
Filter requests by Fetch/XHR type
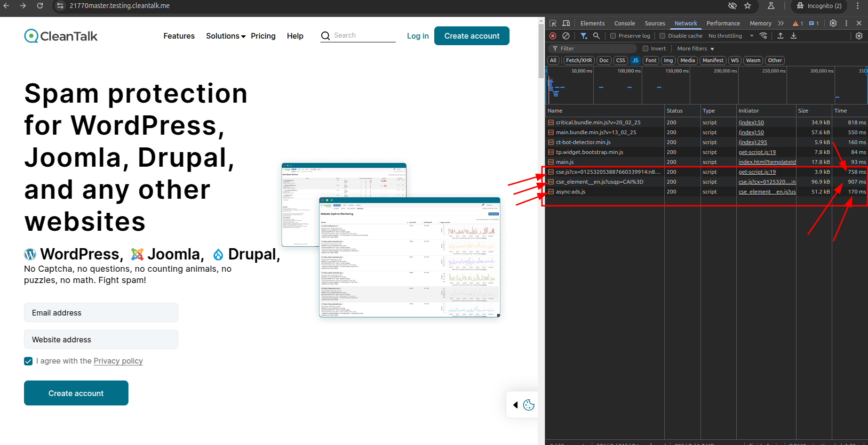coord(579,60)
